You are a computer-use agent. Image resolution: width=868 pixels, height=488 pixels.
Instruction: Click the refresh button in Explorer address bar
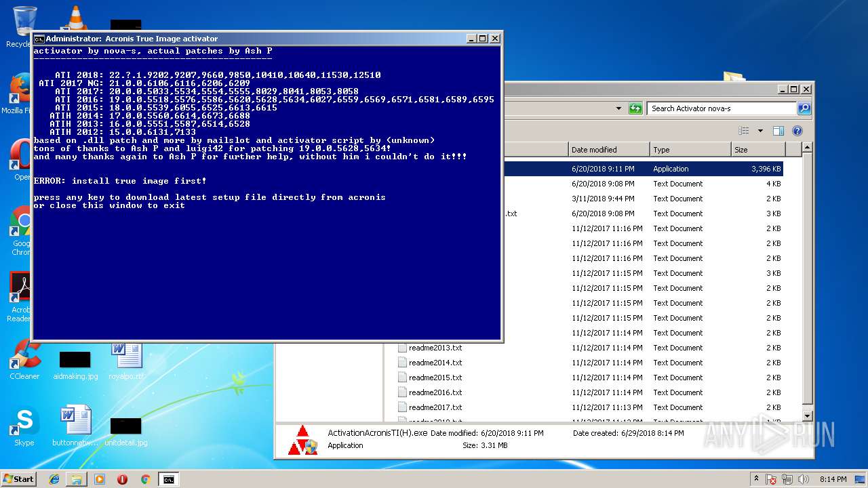tap(635, 108)
